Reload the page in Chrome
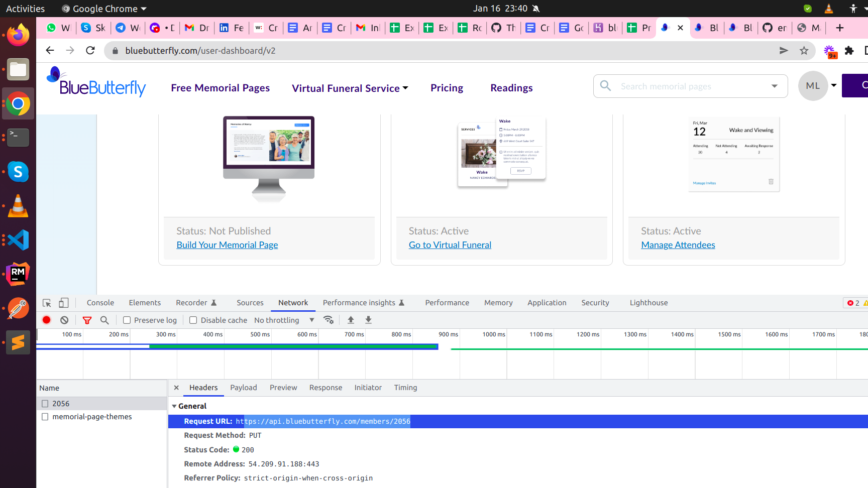The height and width of the screenshot is (488, 868). click(x=90, y=50)
